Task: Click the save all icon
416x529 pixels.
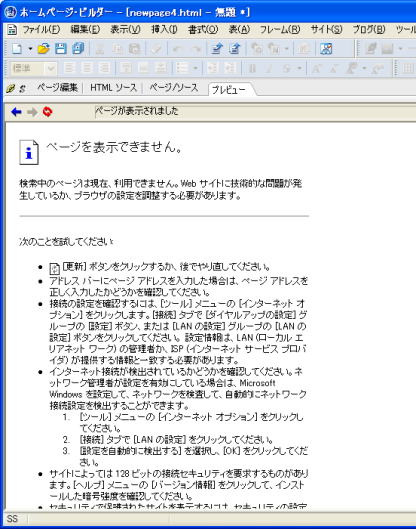Action: point(78,49)
